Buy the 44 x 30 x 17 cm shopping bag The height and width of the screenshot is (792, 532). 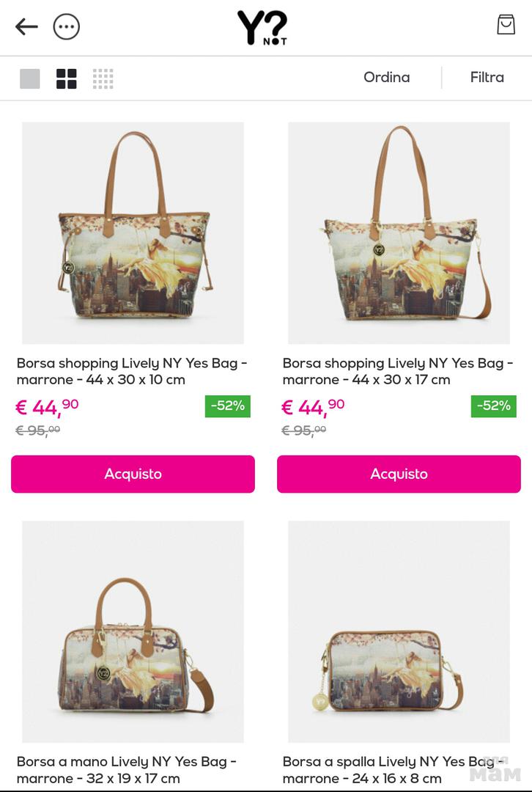click(399, 474)
